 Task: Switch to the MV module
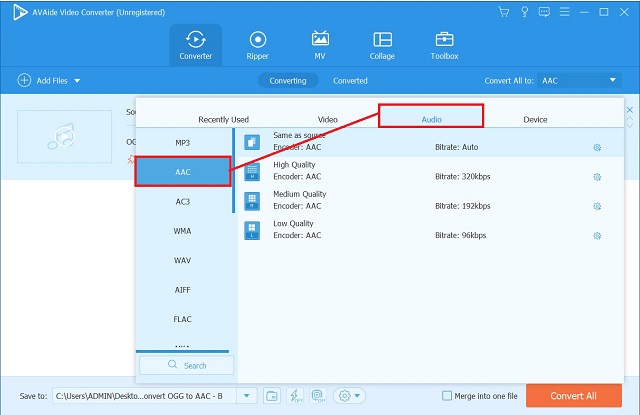[x=320, y=45]
